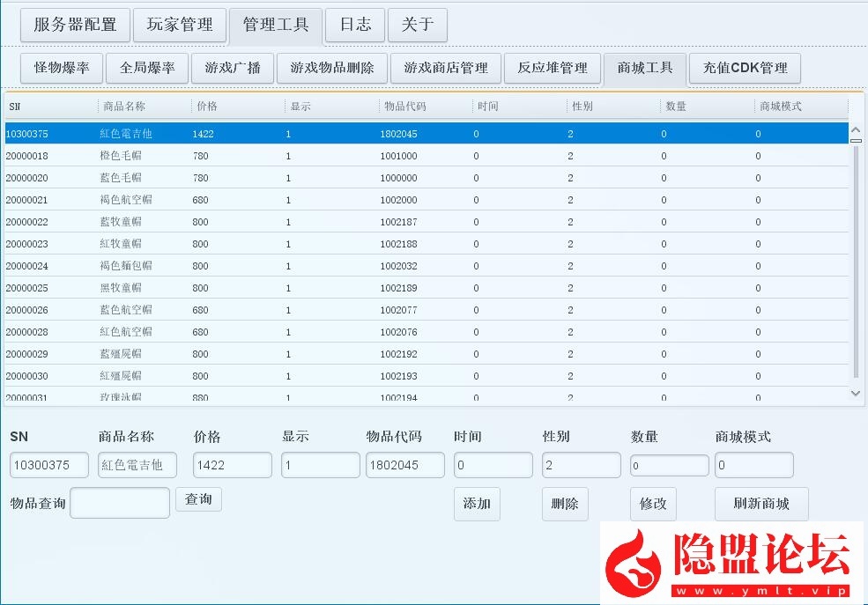
Task: Click the 物品代码 input field showing 1802045
Action: click(x=404, y=465)
